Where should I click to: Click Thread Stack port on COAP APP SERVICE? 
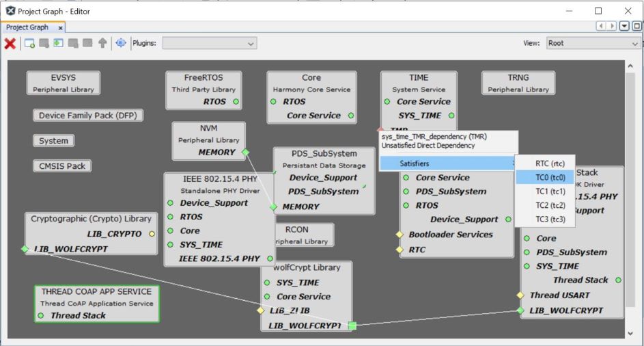(41, 315)
